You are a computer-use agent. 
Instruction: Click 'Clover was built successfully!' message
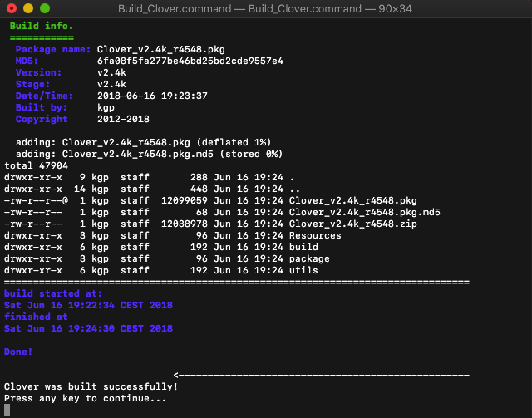tap(91, 386)
